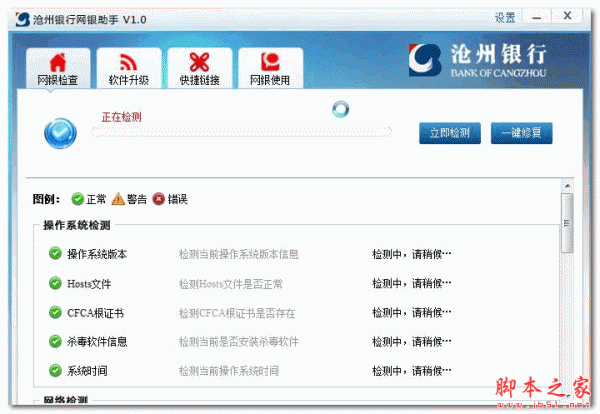Screen dimensions: 600x414
Task: Select the CFCA根证书 row label
Action: pos(95,313)
